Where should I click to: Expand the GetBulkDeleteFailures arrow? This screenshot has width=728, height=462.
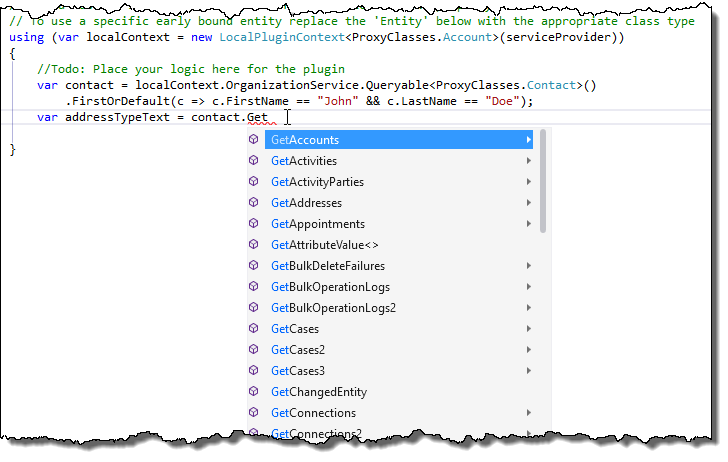click(x=528, y=266)
